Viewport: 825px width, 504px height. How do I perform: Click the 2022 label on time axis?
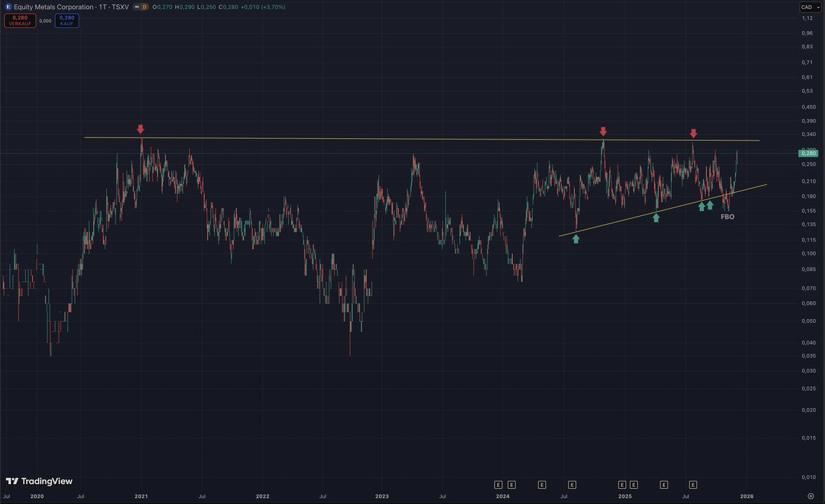[262, 496]
